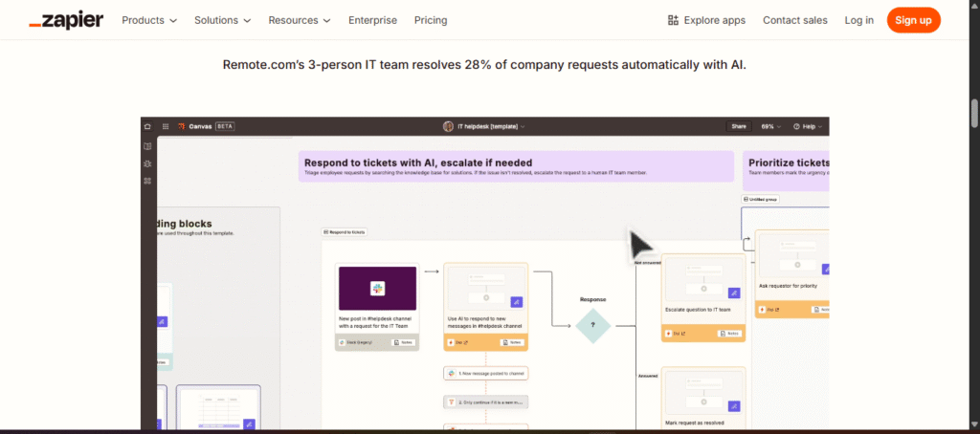The image size is (980, 434).
Task: Click the purple Slack trigger card thumbnail
Action: [x=377, y=289]
